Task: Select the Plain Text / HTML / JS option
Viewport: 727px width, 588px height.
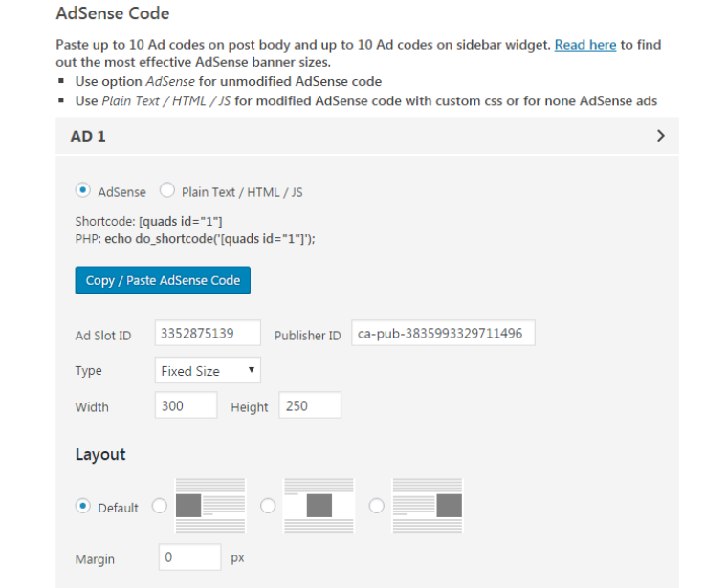Action: [x=166, y=190]
